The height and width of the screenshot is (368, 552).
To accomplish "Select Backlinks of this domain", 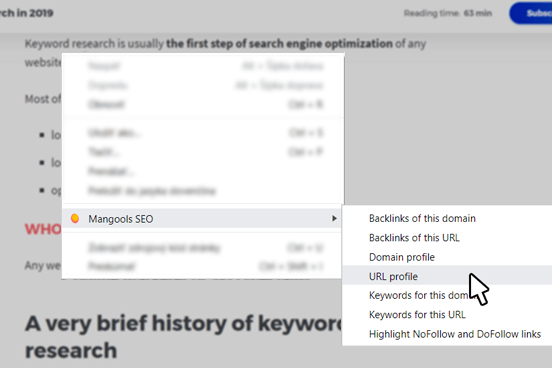I will tap(422, 218).
